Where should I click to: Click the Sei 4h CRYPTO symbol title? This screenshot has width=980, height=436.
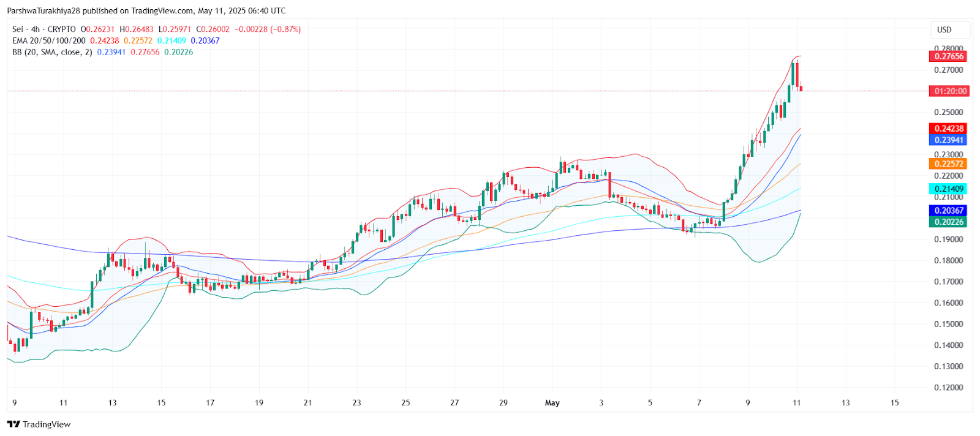[x=44, y=29]
